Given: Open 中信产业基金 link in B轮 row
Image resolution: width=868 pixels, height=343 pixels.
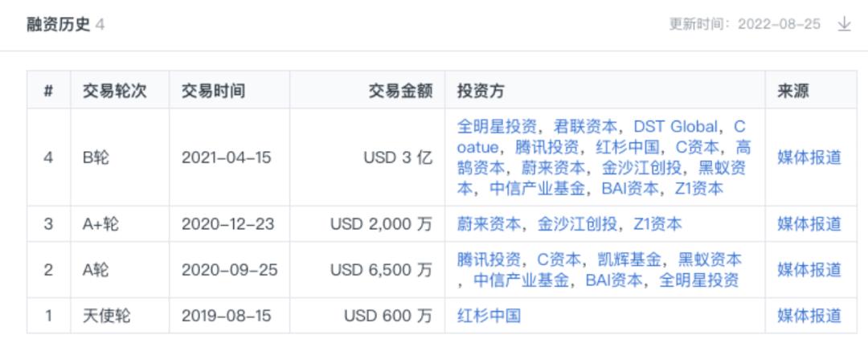Looking at the screenshot, I should pyautogui.click(x=538, y=189).
